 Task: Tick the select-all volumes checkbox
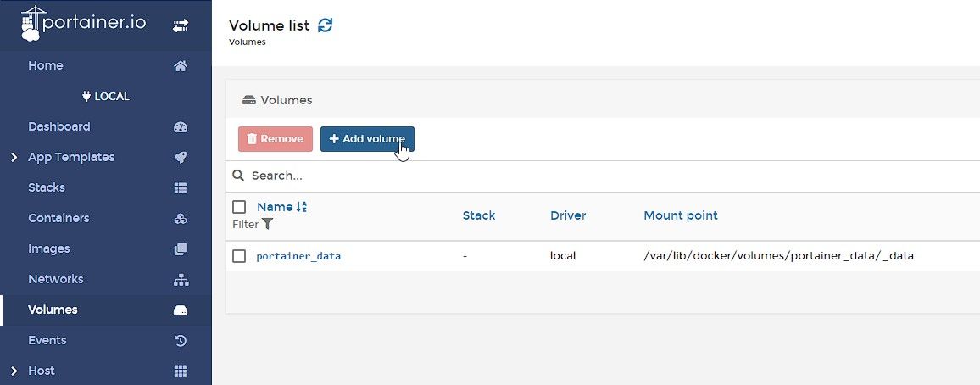[239, 207]
